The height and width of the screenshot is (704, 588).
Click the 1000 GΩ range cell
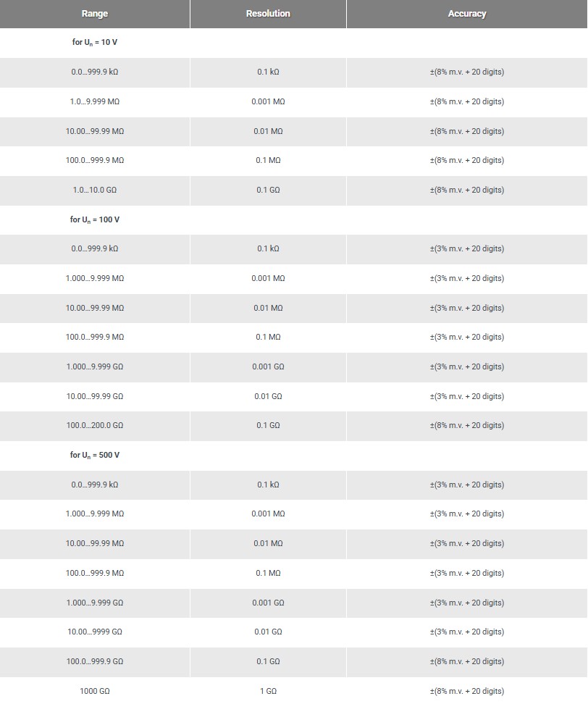click(x=95, y=691)
